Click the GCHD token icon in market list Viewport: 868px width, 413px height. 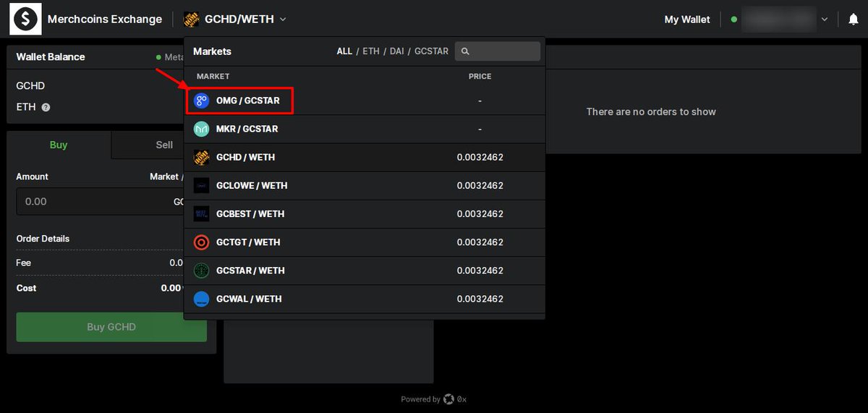202,157
